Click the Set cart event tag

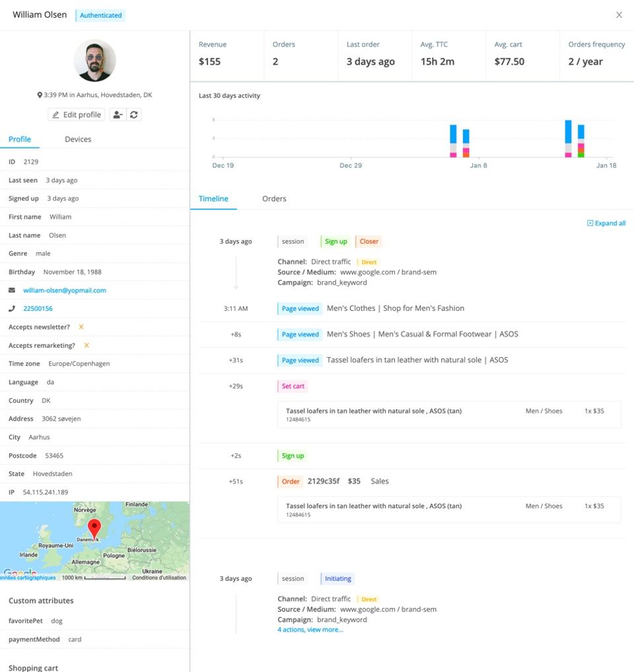(x=293, y=386)
